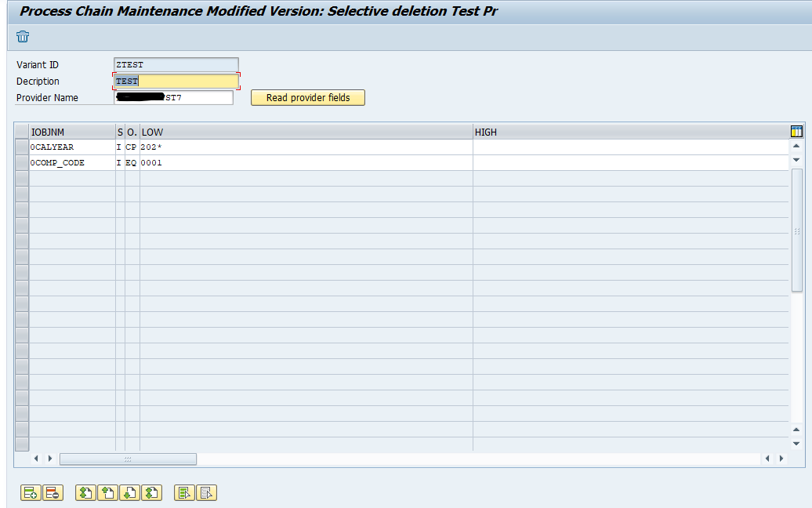Click the download icon with down arrow
Viewport: 812px width, 508px height.
(129, 493)
